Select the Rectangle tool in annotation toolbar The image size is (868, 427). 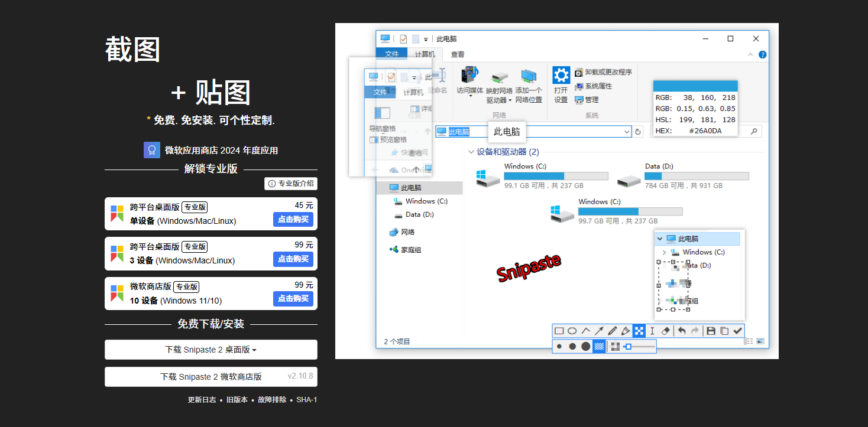point(559,331)
